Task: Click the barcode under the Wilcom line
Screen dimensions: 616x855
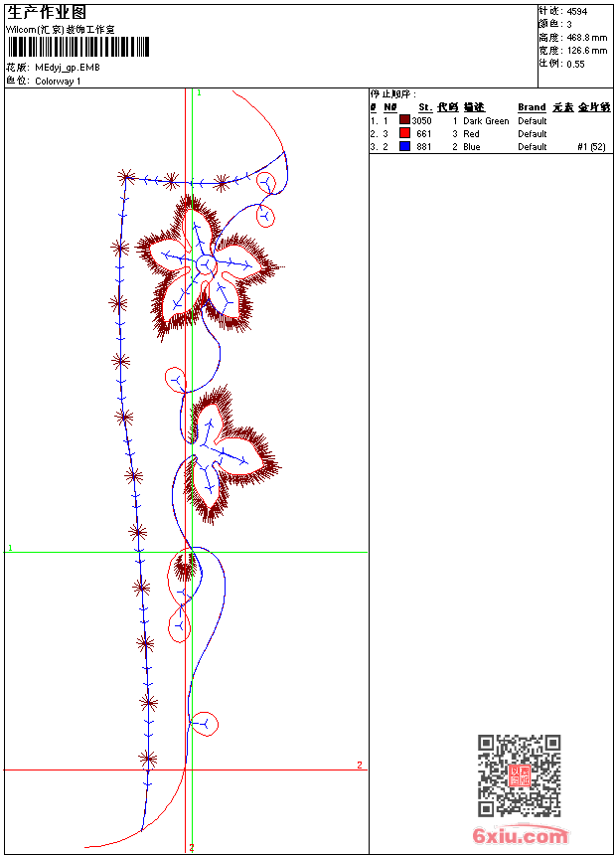Action: coord(77,47)
